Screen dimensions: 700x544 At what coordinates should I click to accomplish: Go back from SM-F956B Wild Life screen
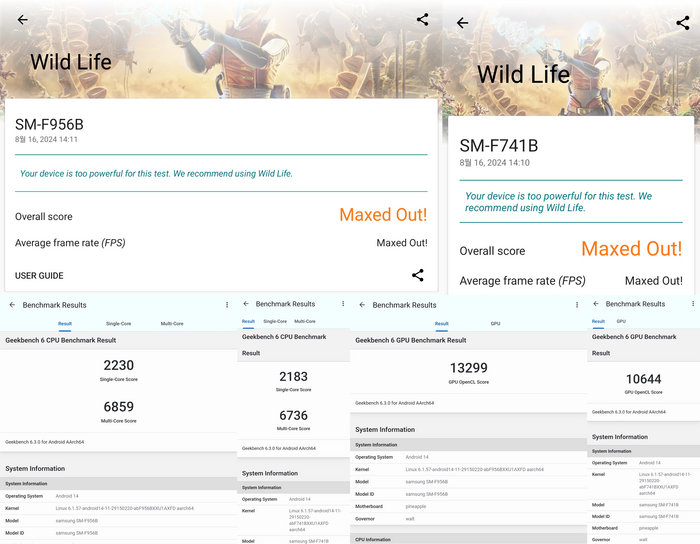[x=23, y=19]
